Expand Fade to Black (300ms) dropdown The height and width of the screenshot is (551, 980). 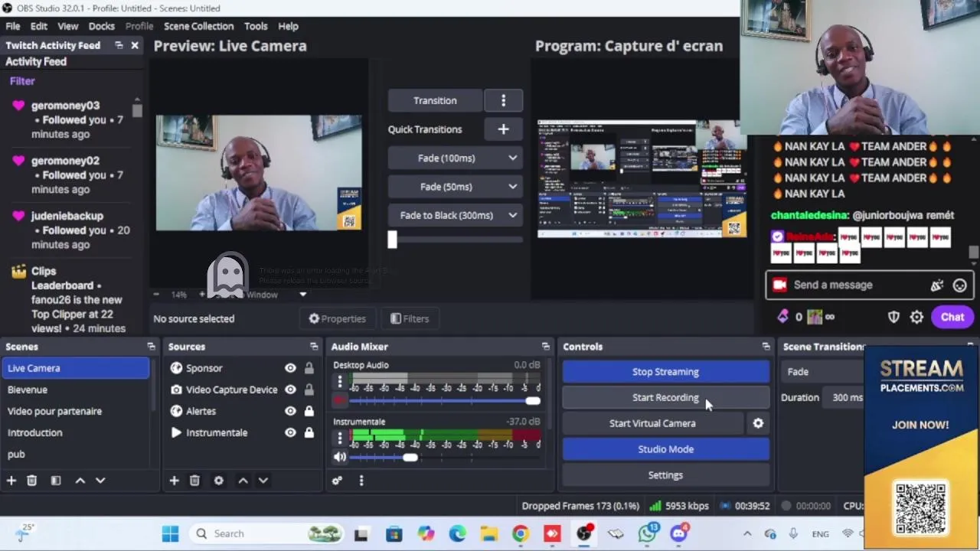[x=512, y=215]
